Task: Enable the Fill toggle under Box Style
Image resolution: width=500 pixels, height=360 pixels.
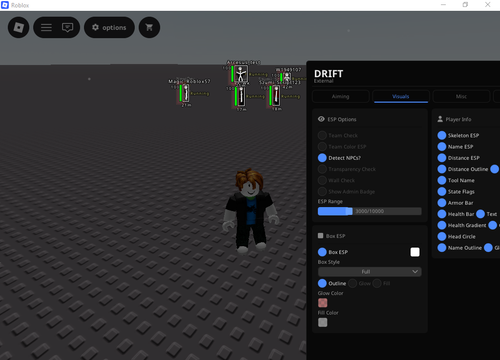Action: [x=377, y=283]
